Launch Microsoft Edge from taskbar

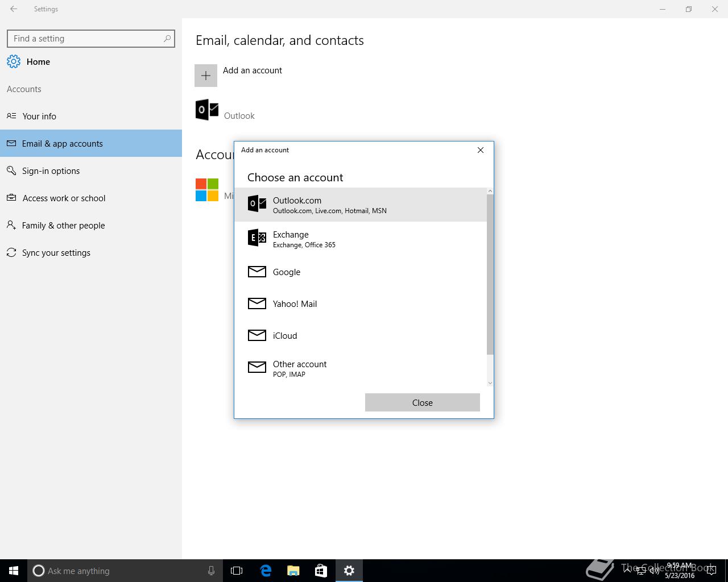tap(266, 571)
